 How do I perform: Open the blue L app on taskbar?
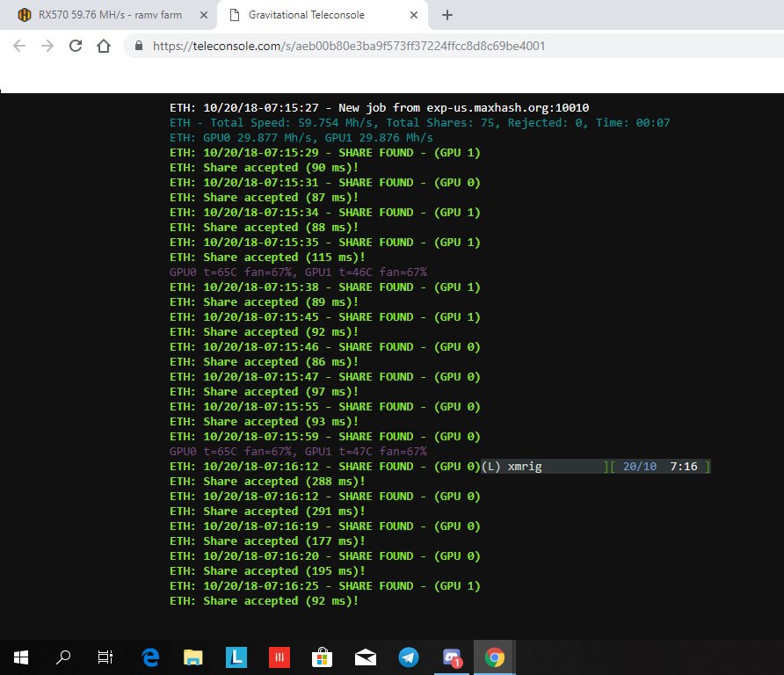[x=236, y=657]
